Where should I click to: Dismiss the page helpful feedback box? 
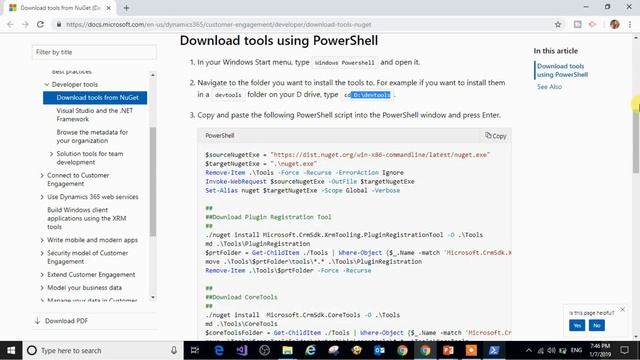click(622, 309)
